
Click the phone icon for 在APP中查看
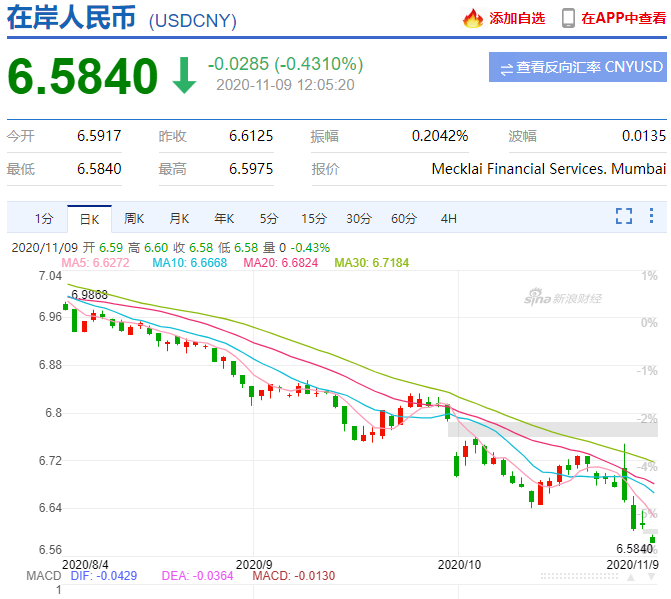pos(568,18)
